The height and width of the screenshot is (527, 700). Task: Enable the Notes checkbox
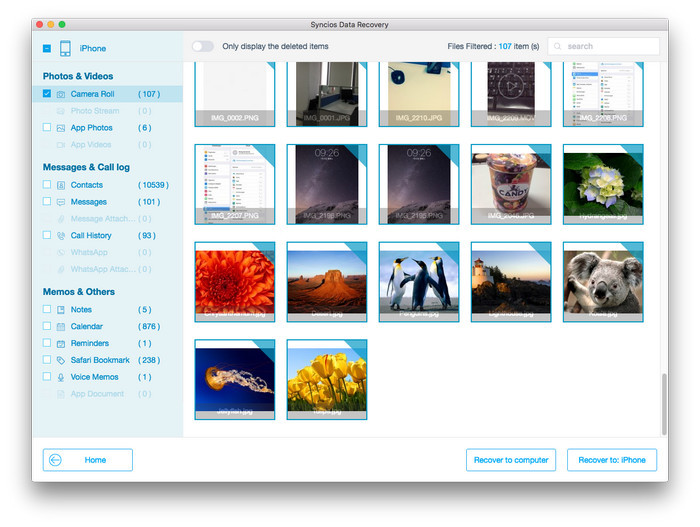(x=47, y=309)
